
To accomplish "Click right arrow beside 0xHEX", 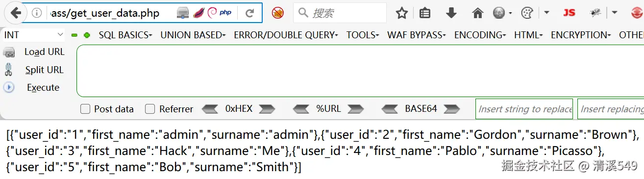I will 267,109.
